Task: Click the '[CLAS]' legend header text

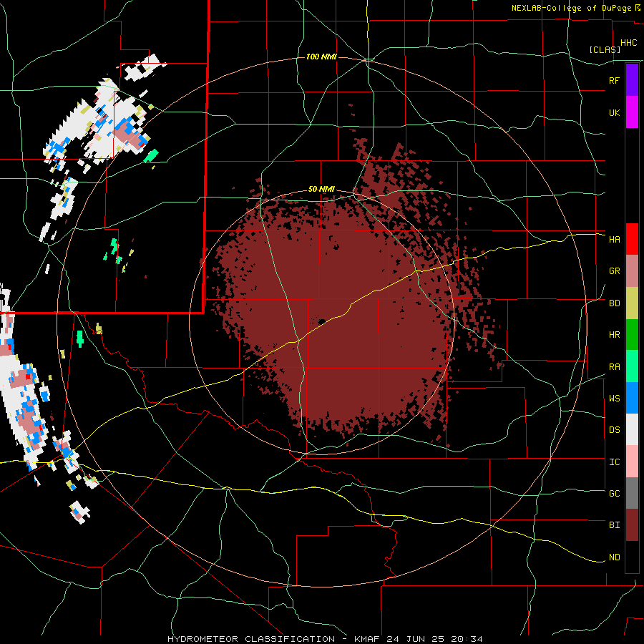Action: click(605, 49)
